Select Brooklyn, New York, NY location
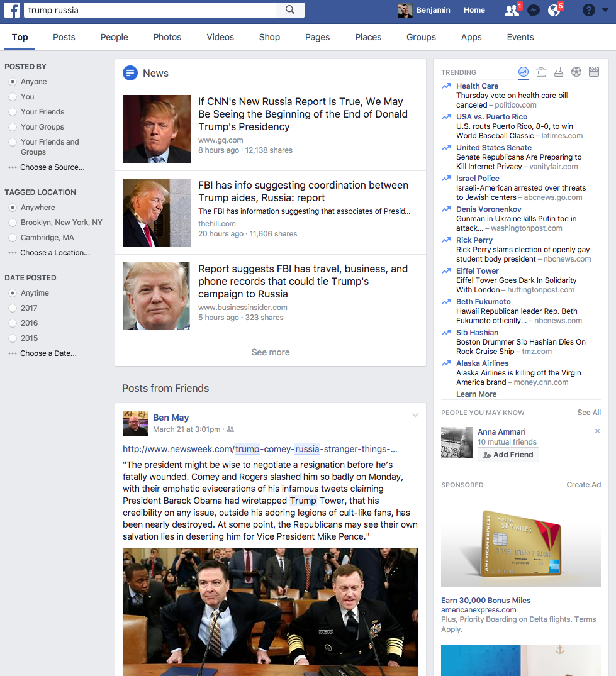Viewport: 616px width, 676px height. [13, 223]
